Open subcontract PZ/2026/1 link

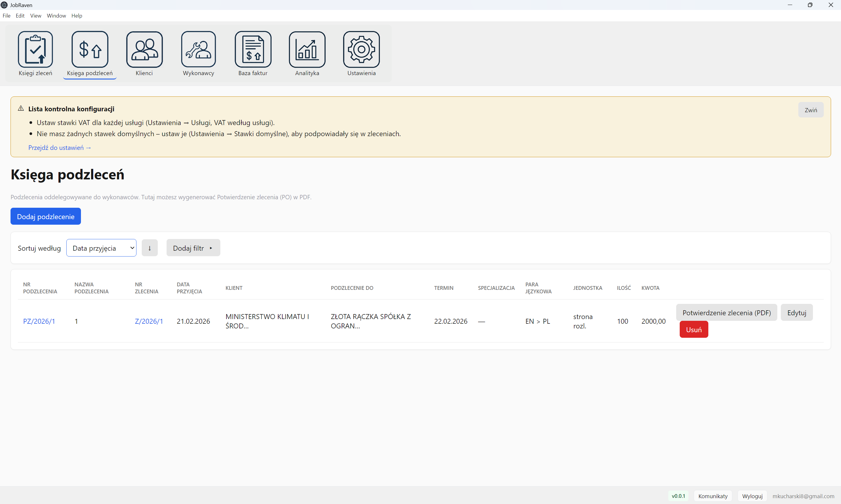pyautogui.click(x=39, y=321)
